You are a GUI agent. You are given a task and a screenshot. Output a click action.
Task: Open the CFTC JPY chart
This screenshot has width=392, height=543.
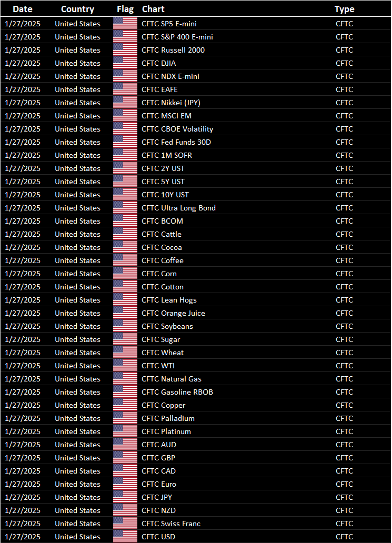coord(156,497)
